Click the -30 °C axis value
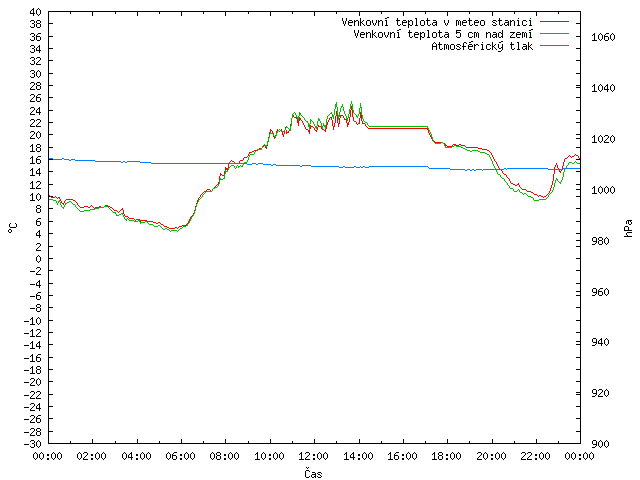Screen dimensions: 640x480 [33, 444]
